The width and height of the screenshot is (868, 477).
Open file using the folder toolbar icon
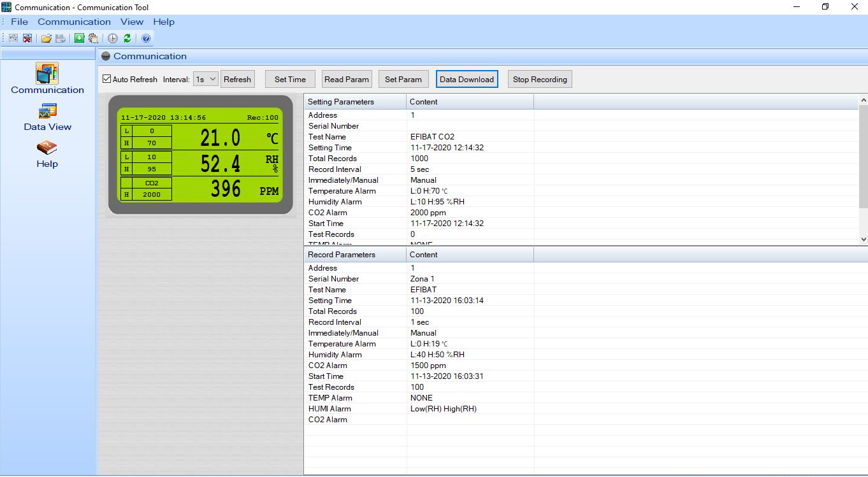47,38
